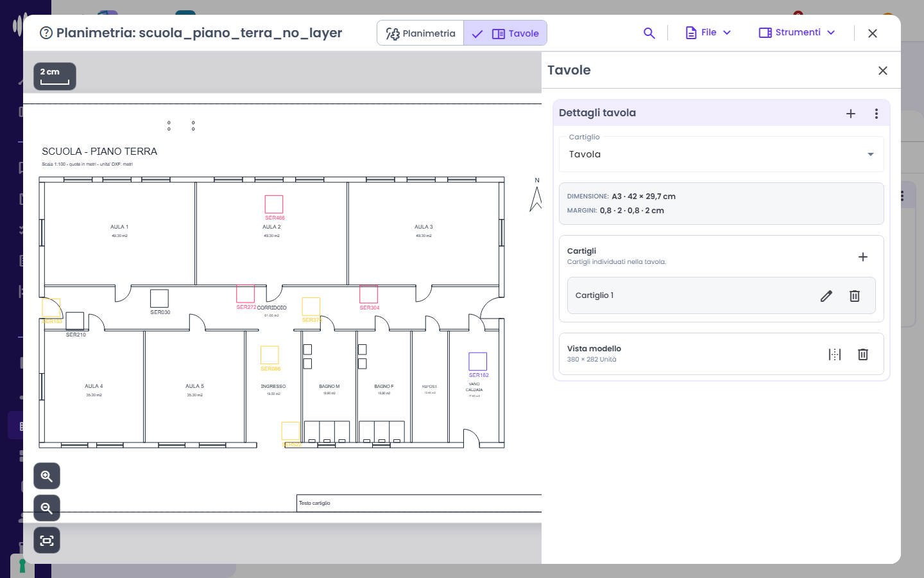Click the 2 cm scale indicator
Screen dimensions: 924x578
(x=55, y=76)
